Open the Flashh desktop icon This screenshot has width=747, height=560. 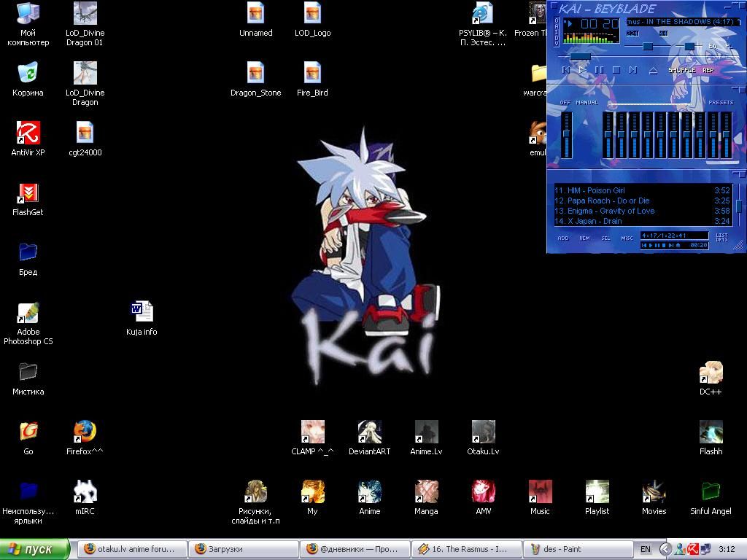tap(711, 437)
